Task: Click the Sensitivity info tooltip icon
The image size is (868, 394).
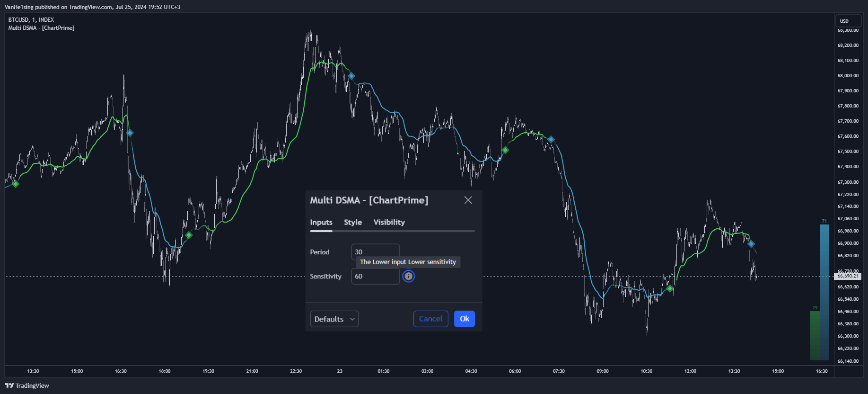Action: (409, 276)
